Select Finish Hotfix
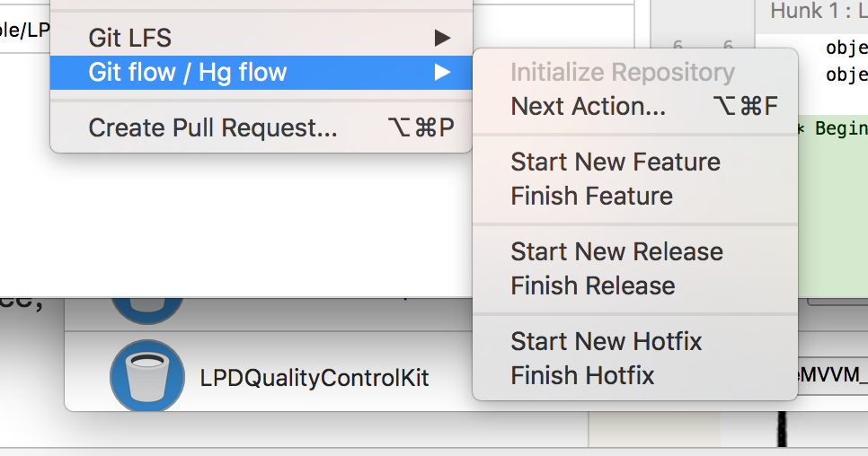This screenshot has width=868, height=456. [x=582, y=376]
